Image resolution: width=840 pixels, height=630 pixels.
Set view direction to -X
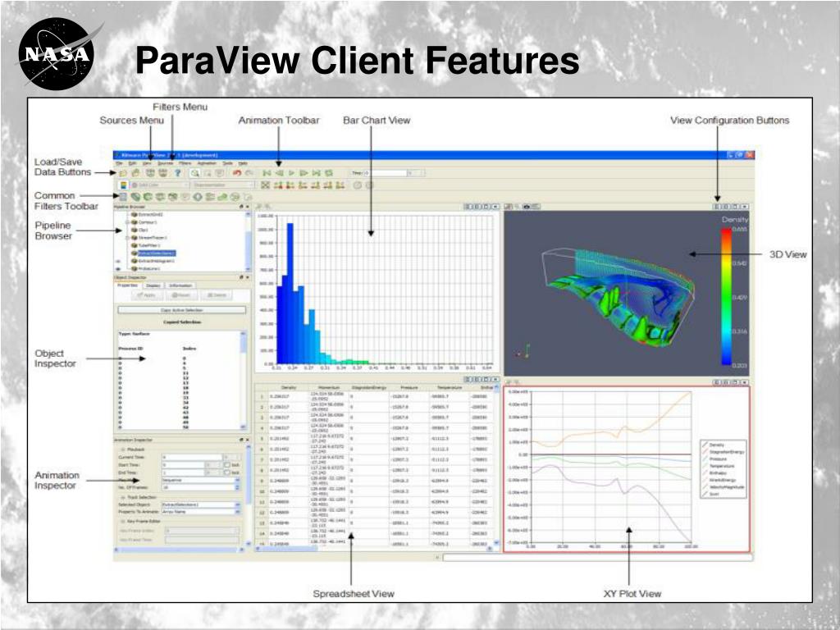point(290,185)
